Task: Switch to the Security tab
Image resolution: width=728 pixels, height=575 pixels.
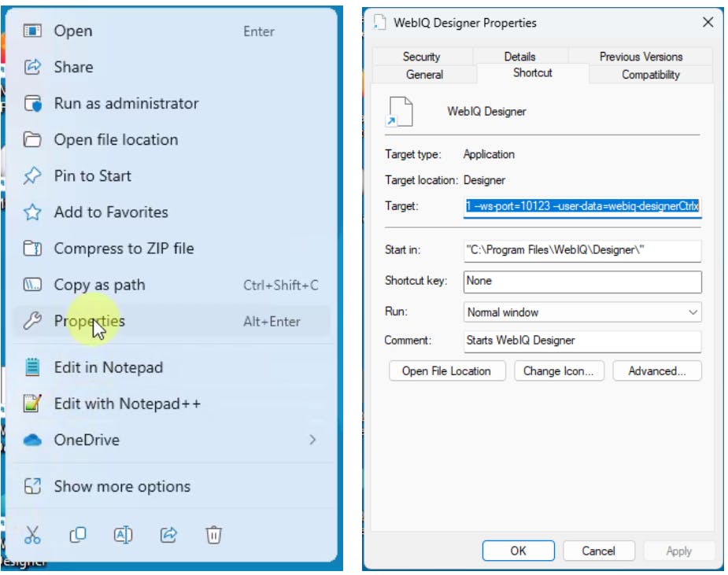Action: (422, 57)
